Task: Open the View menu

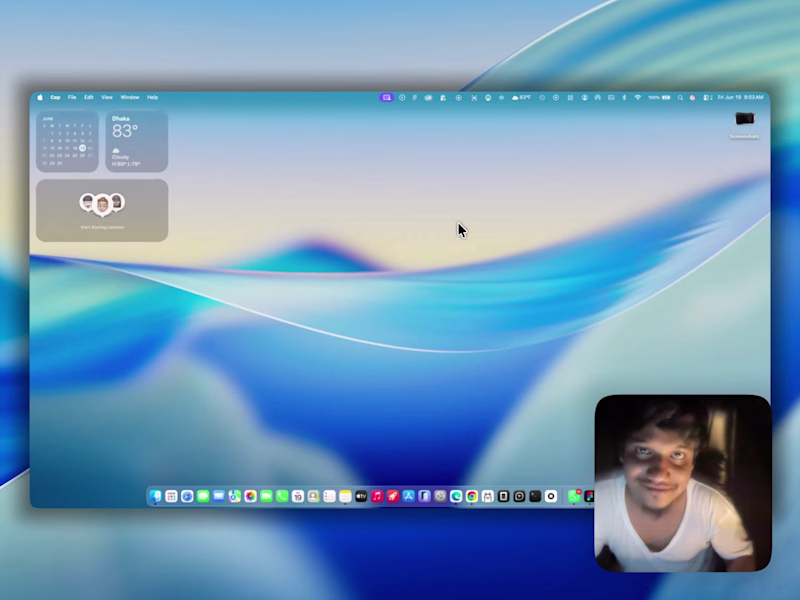Action: (x=107, y=97)
